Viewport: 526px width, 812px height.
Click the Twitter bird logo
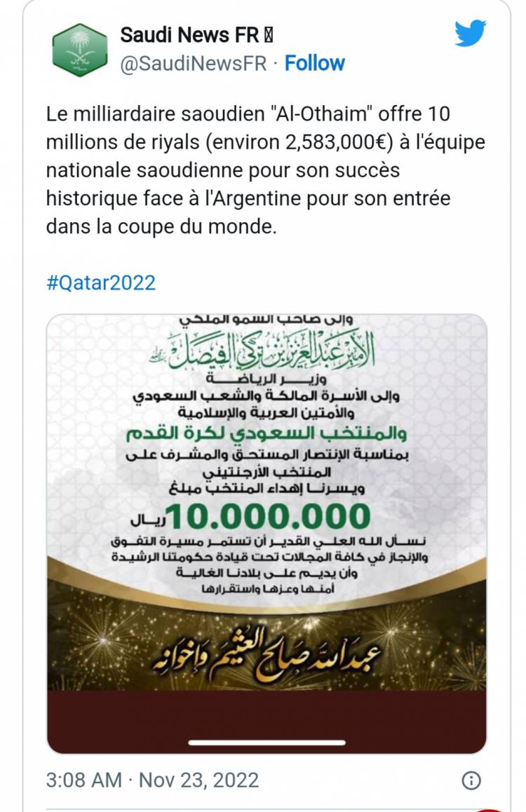click(470, 33)
